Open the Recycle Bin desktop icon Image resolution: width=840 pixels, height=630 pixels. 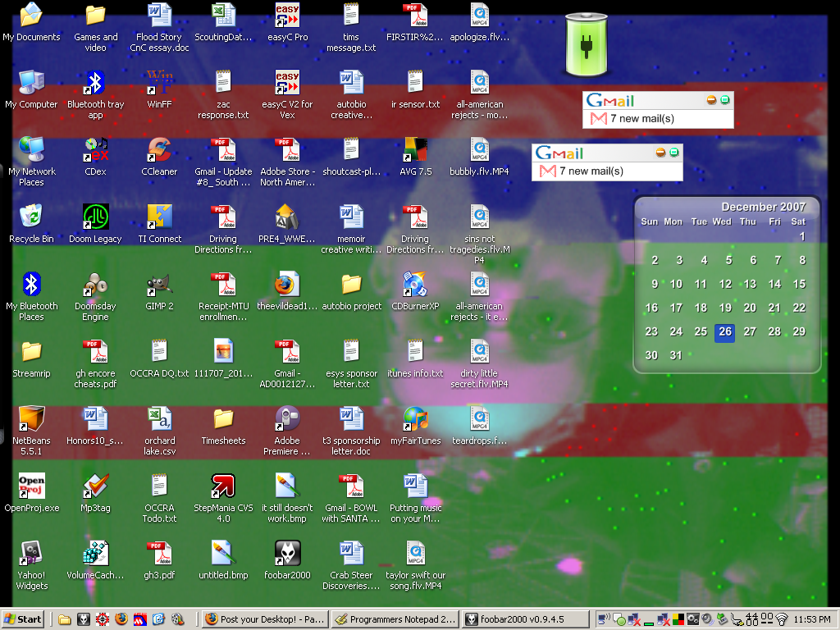[31, 217]
